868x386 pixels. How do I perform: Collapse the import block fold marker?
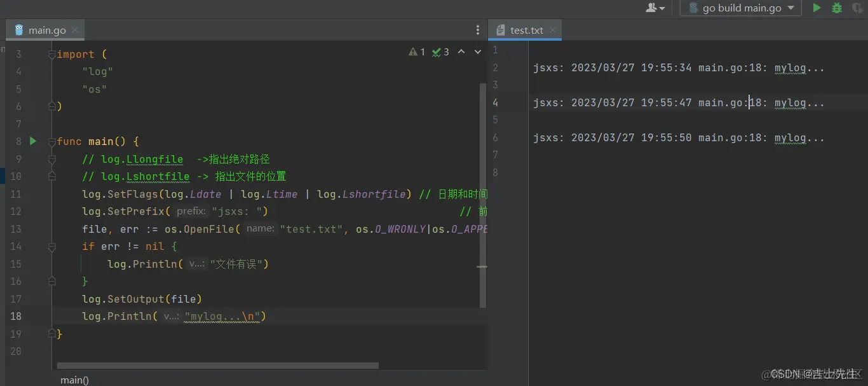tap(52, 55)
